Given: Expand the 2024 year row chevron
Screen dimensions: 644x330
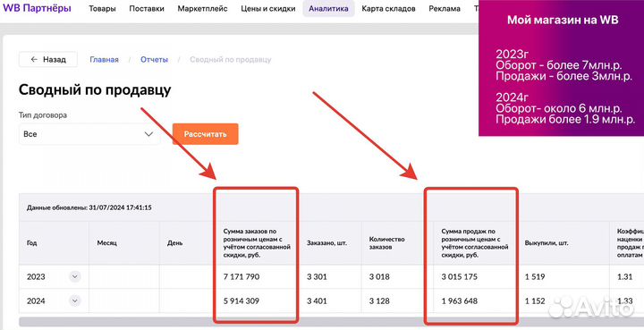Looking at the screenshot, I should tap(75, 300).
